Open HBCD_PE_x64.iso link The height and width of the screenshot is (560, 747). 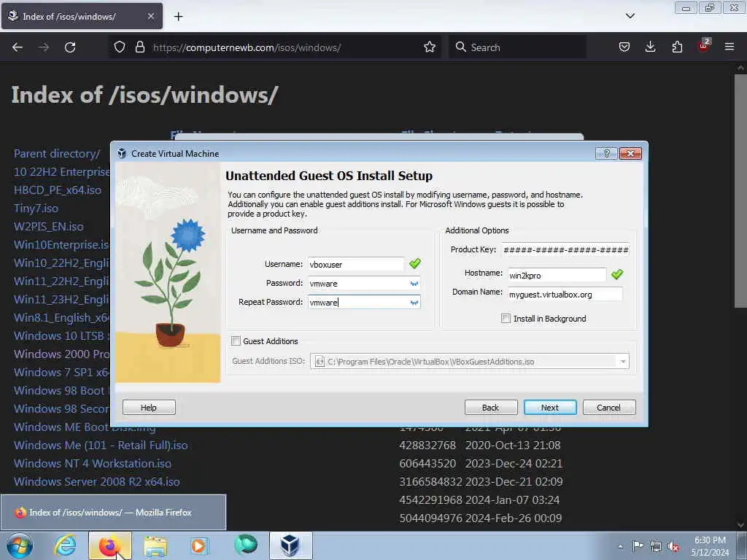pos(58,190)
